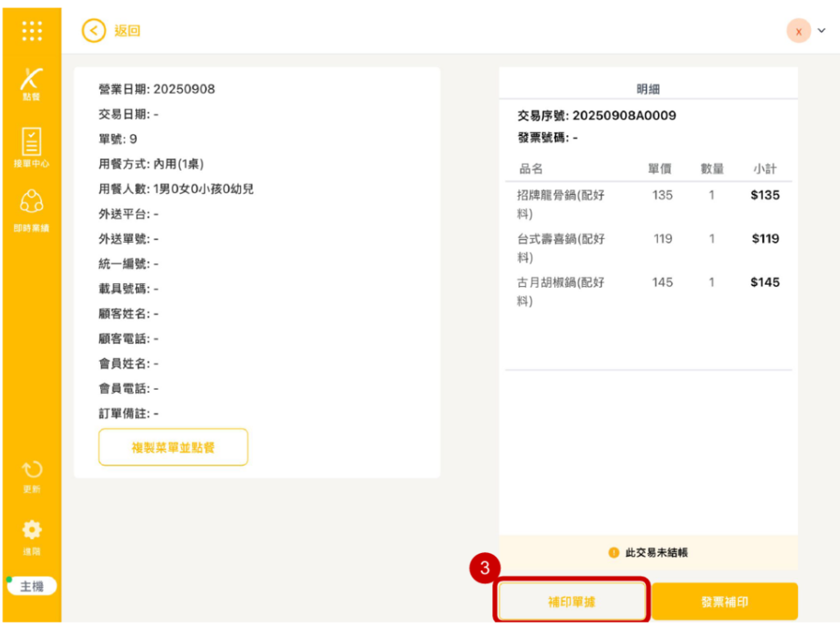The image size is (840, 630).
Task: Expand the dropdown chevron beside the avatar
Action: 822,31
